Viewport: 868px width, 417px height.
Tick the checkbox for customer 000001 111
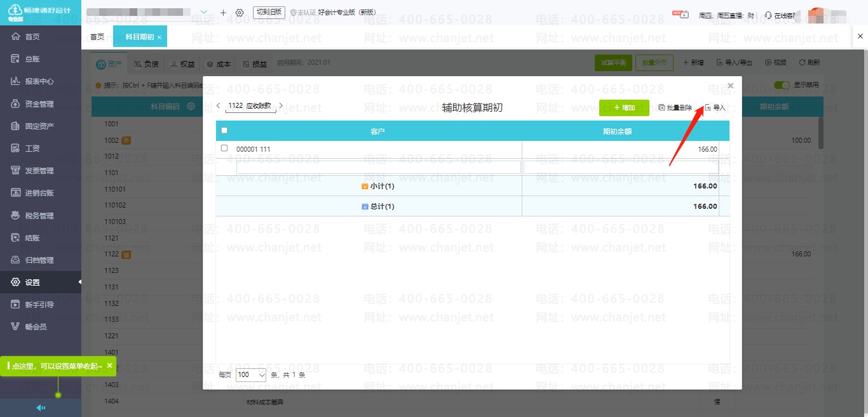(x=224, y=149)
